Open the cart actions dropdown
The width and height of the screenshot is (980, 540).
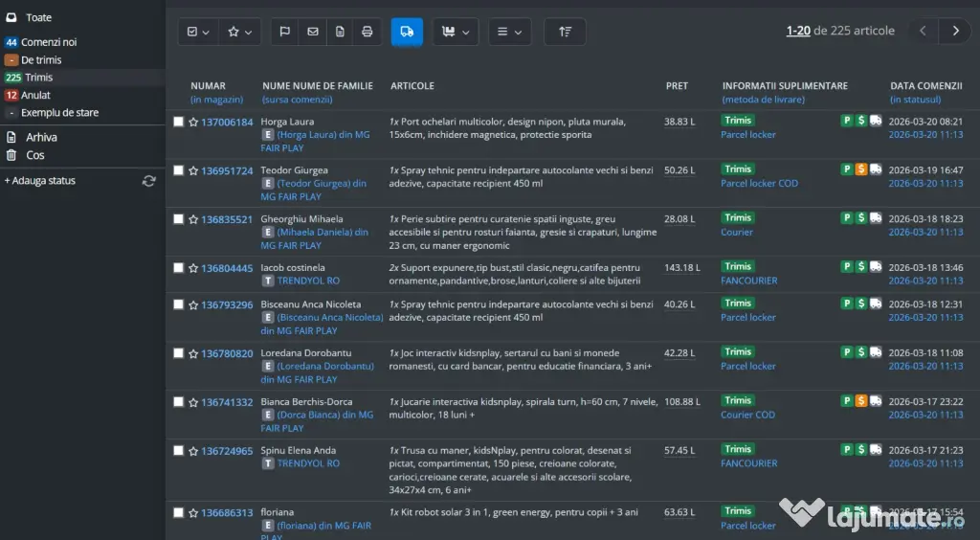tap(456, 32)
